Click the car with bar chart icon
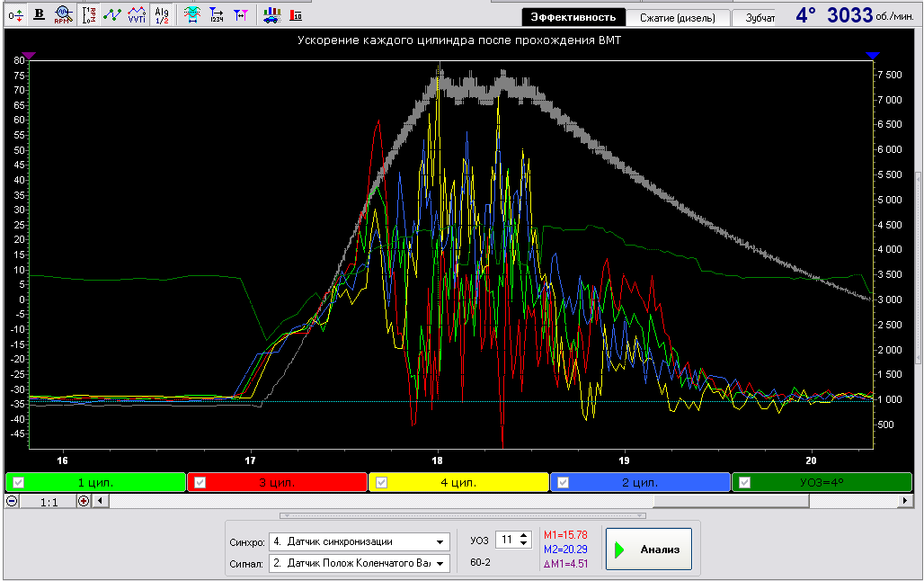 tap(271, 14)
